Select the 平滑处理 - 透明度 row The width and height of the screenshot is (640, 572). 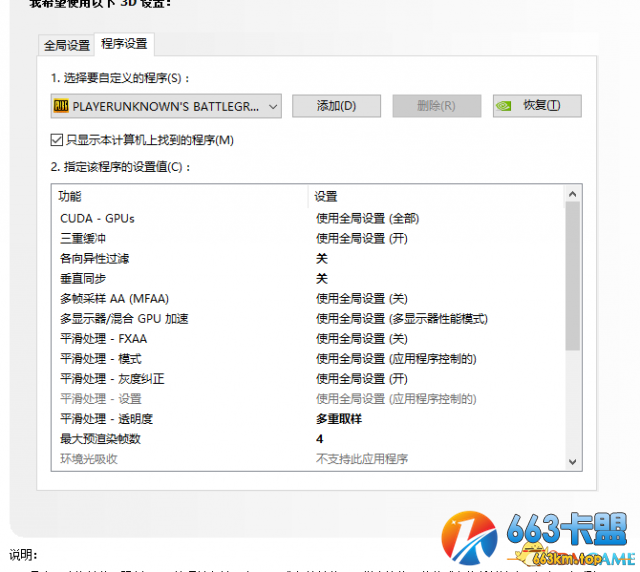tap(308, 419)
